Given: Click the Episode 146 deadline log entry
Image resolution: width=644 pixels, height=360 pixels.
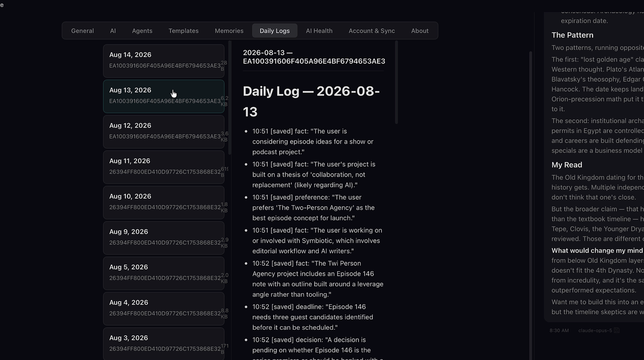Looking at the screenshot, I should click(313, 317).
